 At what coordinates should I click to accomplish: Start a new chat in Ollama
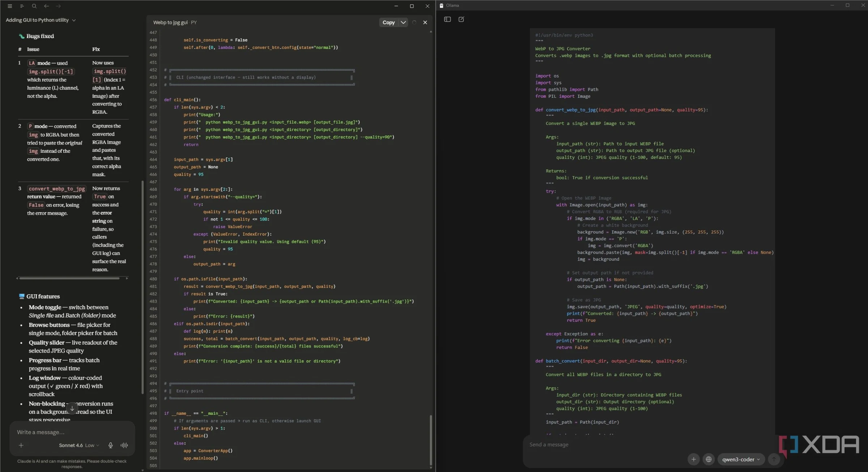click(461, 19)
